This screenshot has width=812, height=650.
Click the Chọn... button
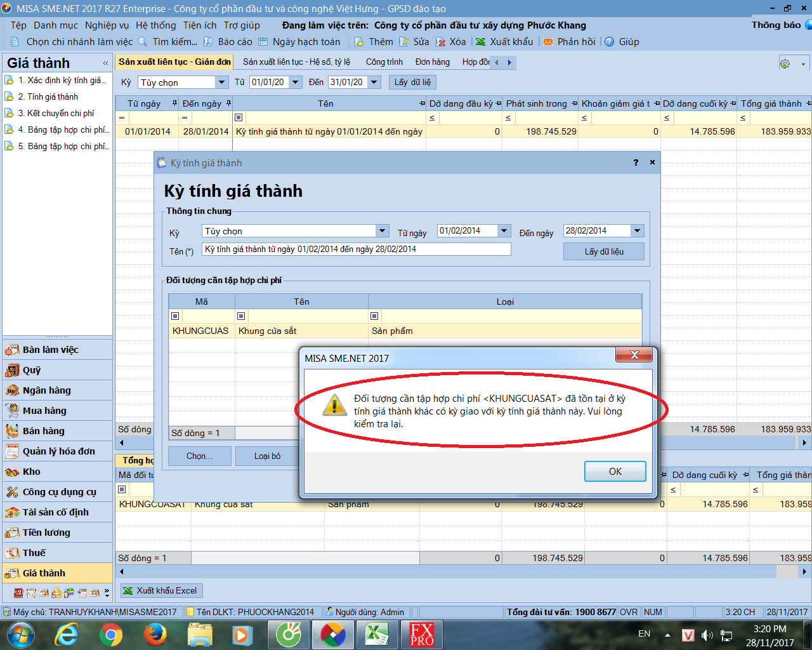pyautogui.click(x=199, y=456)
